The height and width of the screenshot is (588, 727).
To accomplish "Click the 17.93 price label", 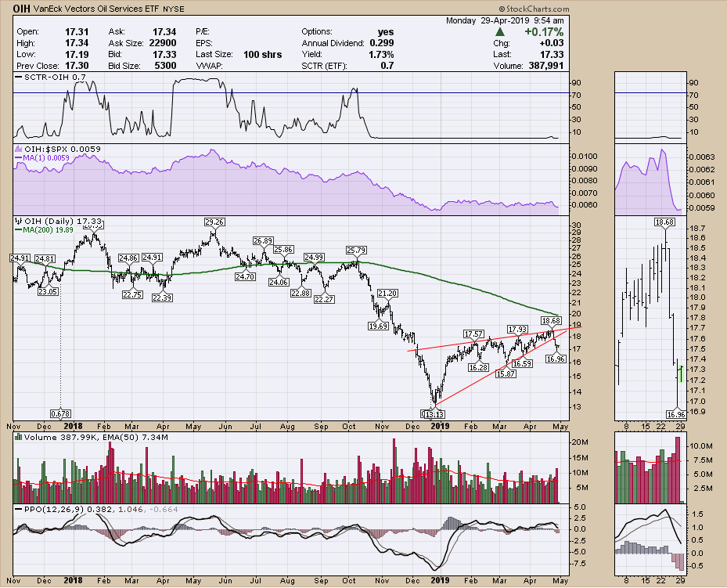I will coord(517,330).
